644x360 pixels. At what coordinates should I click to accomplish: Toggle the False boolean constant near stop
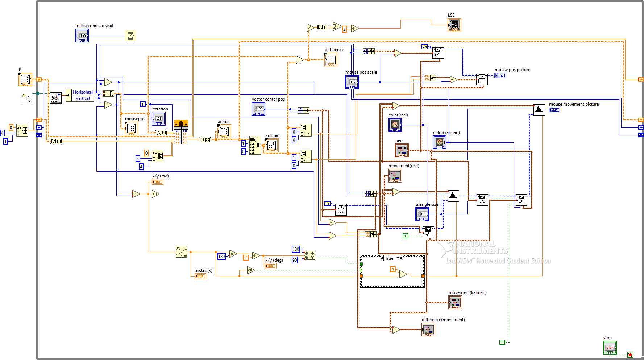pos(502,342)
